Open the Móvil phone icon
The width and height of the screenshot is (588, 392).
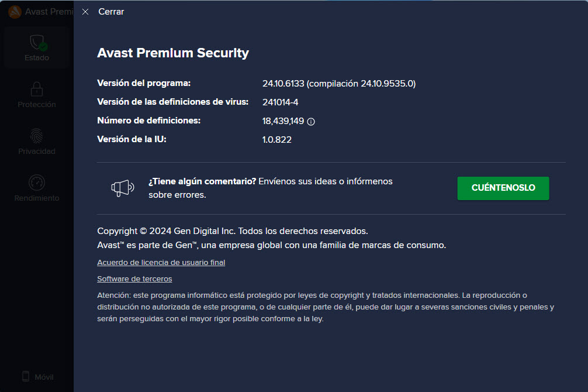[26, 376]
